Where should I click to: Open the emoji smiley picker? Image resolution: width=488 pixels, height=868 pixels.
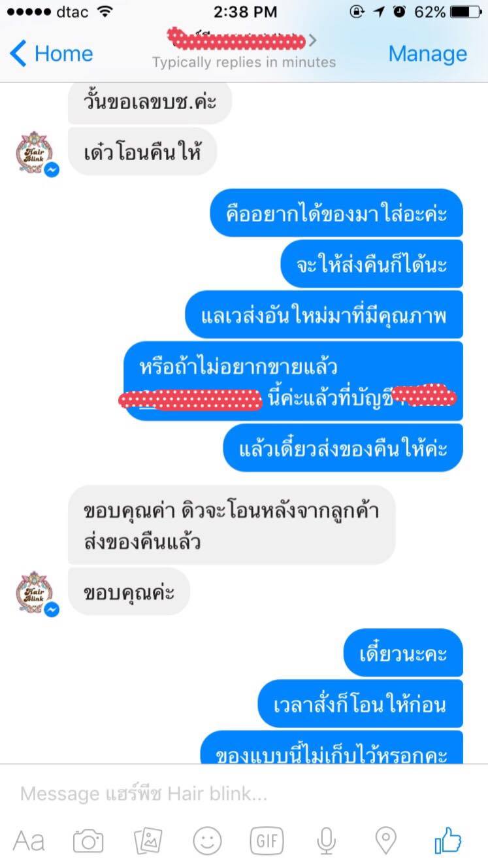pos(207,840)
